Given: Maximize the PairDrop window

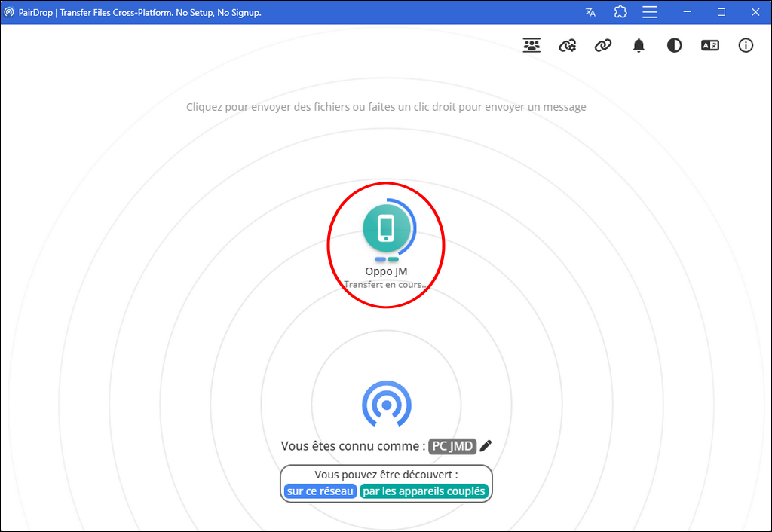Looking at the screenshot, I should [721, 12].
